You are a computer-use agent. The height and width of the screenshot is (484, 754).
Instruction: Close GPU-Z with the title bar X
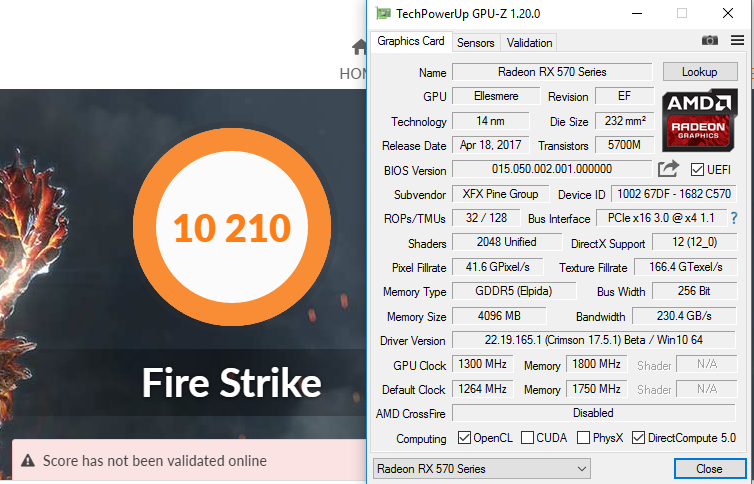pos(728,13)
